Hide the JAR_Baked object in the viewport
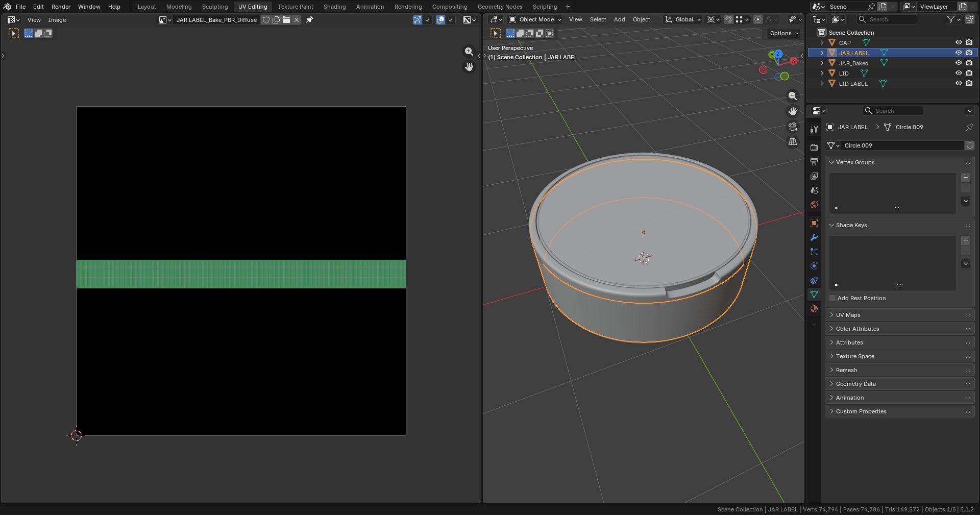Image resolution: width=980 pixels, height=515 pixels. pos(958,63)
